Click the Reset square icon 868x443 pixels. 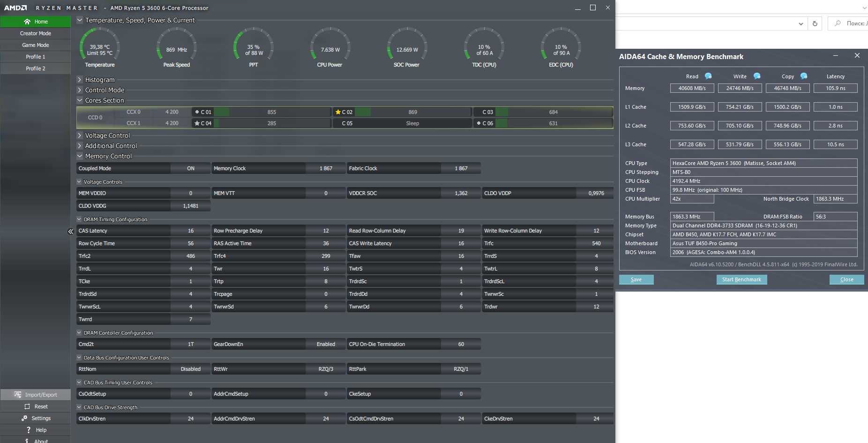tap(27, 406)
